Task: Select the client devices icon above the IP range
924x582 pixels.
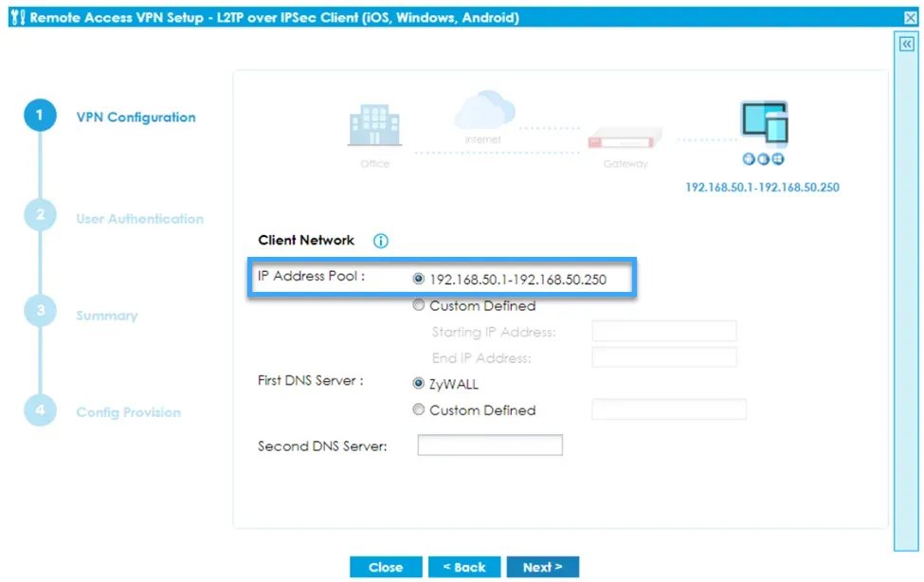Action: pyautogui.click(x=765, y=118)
